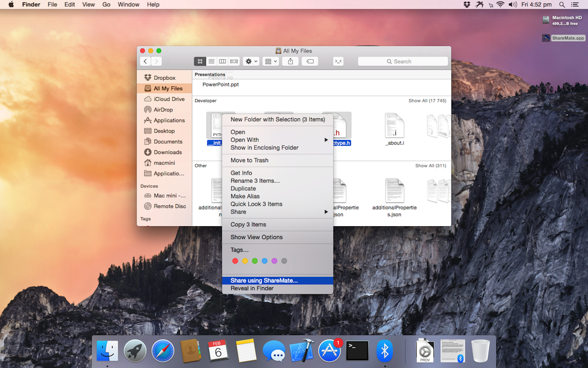Open the Go menu in menu bar
The height and width of the screenshot is (368, 588).
(x=107, y=4)
